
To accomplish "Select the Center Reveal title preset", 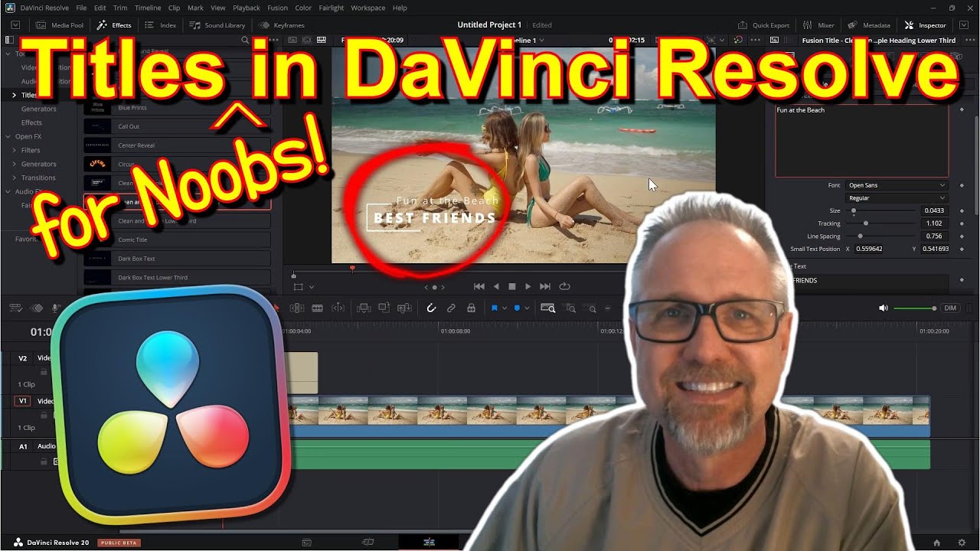I will click(x=177, y=145).
